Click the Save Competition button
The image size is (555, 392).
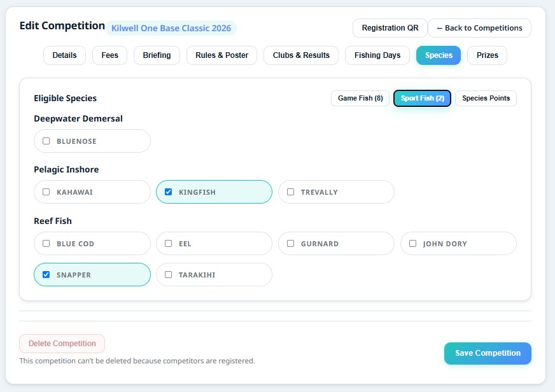click(x=488, y=353)
